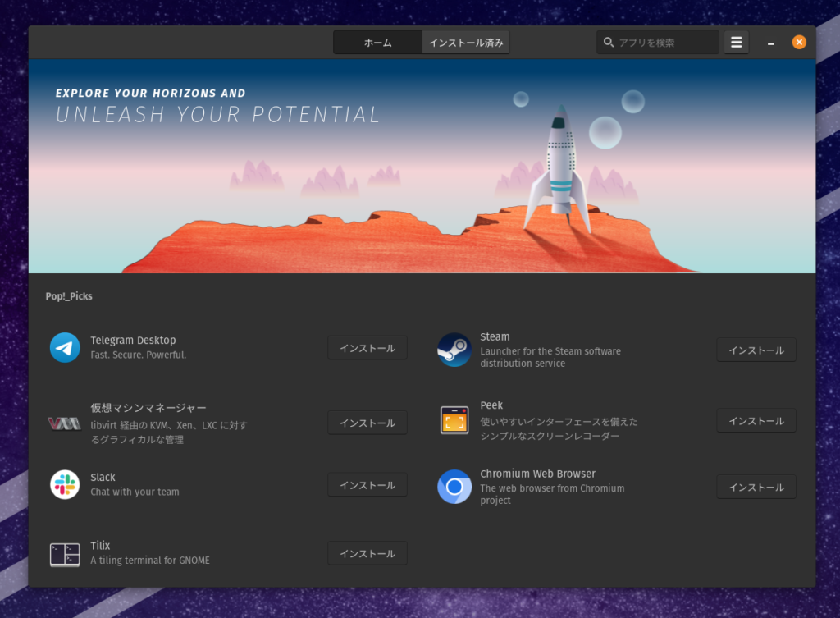
Task: Switch to the インストール済み tab
Action: click(x=466, y=43)
